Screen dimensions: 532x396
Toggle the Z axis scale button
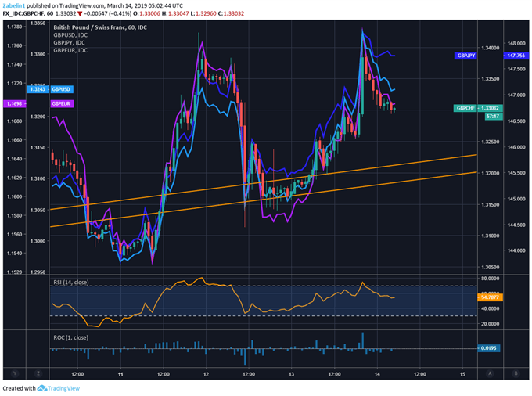point(38,373)
